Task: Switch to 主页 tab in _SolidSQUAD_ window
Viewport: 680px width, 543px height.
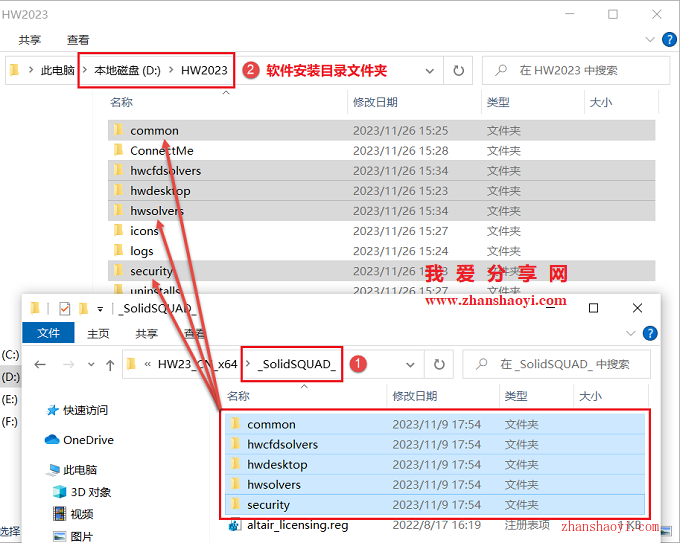Action: 98,333
